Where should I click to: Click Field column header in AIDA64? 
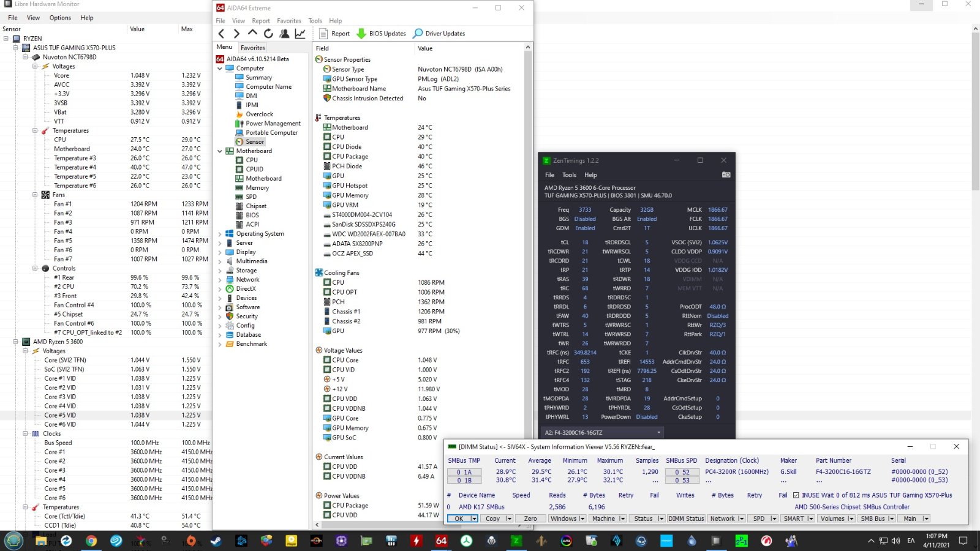[363, 48]
